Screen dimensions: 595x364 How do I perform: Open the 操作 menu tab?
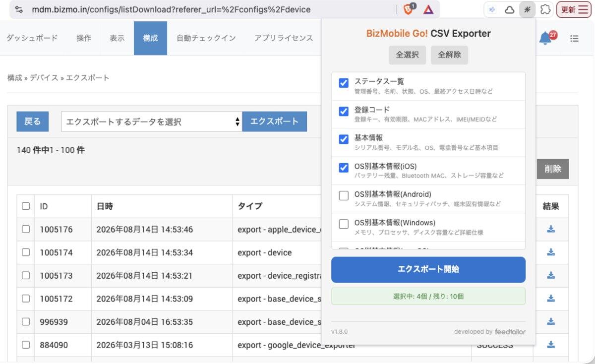(84, 38)
